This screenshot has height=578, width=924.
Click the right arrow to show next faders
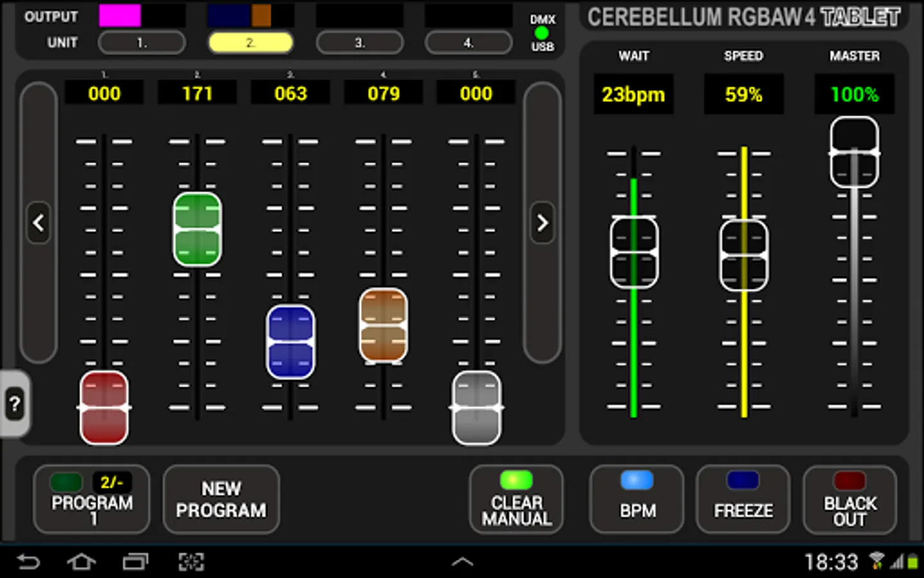(x=542, y=223)
